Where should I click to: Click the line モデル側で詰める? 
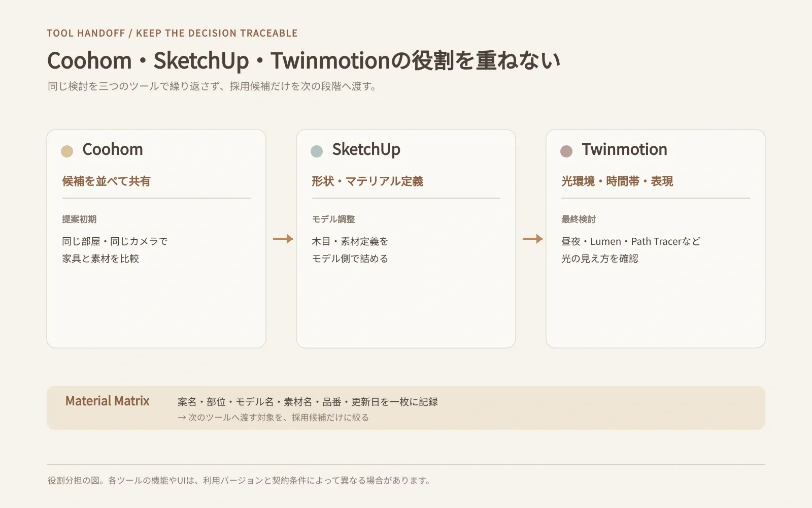click(x=350, y=259)
